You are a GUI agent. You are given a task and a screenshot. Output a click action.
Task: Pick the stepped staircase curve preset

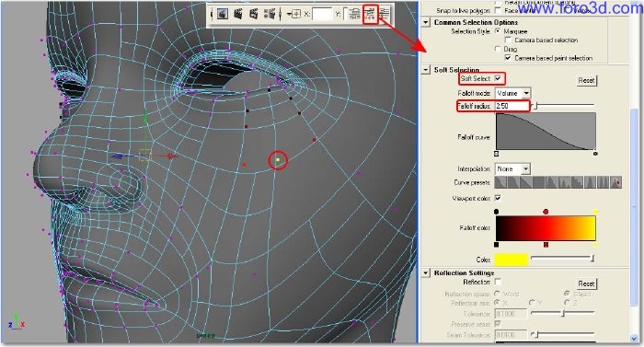577,182
